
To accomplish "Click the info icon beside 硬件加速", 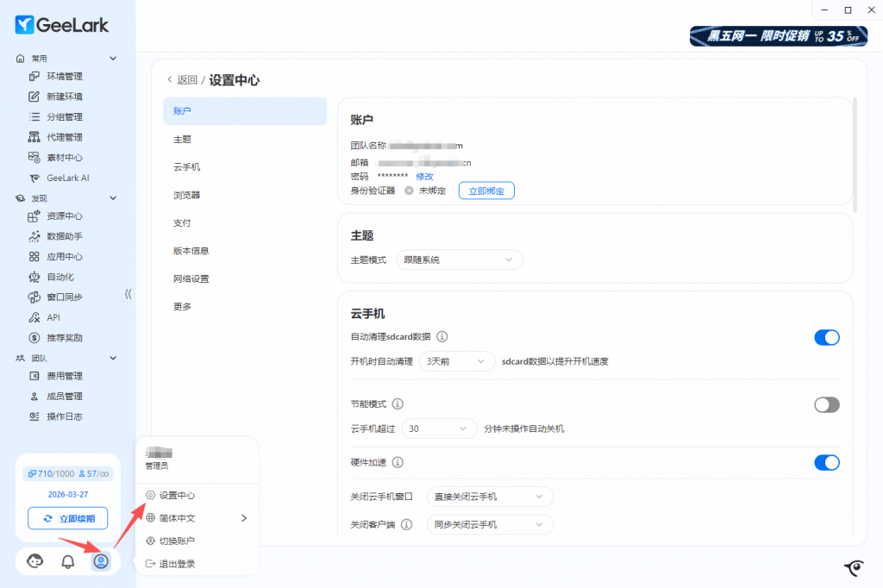I will tap(398, 463).
